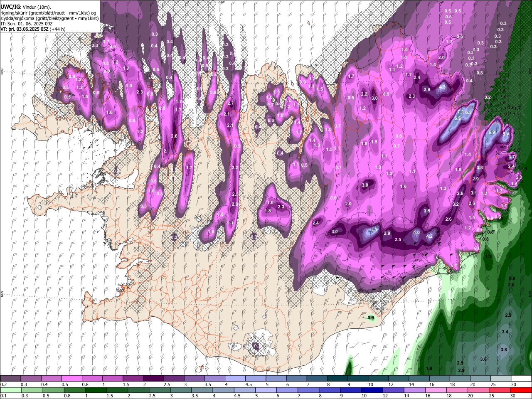
Task: Select the grey-blue 4 rain legend swatch
Action: click(223, 390)
